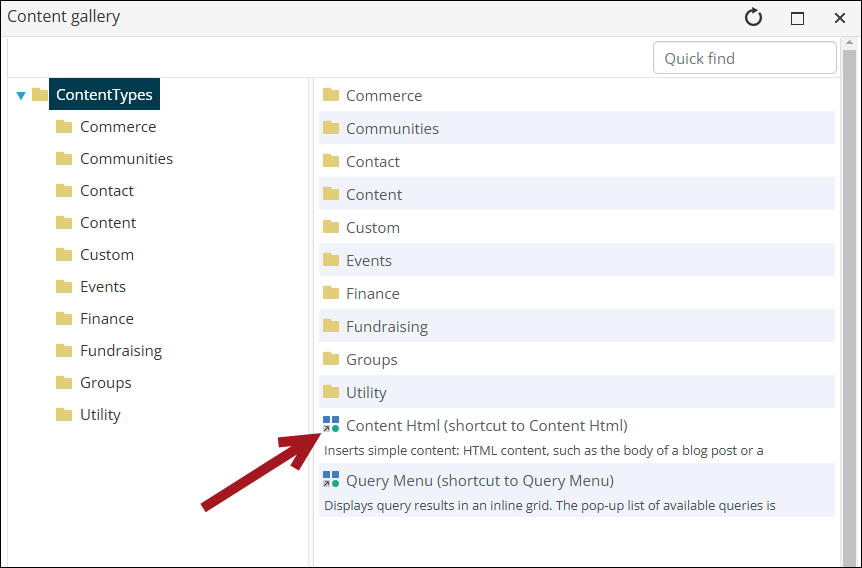Image resolution: width=862 pixels, height=568 pixels.
Task: Click the Events folder icon in tree
Action: pyautogui.click(x=64, y=287)
